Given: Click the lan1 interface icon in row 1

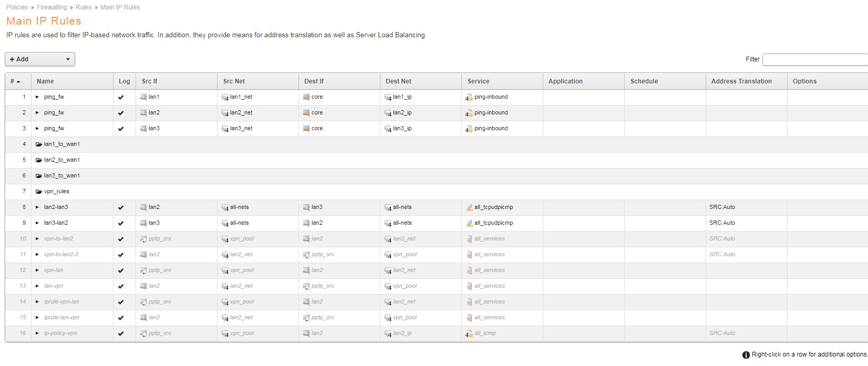Looking at the screenshot, I should [143, 97].
